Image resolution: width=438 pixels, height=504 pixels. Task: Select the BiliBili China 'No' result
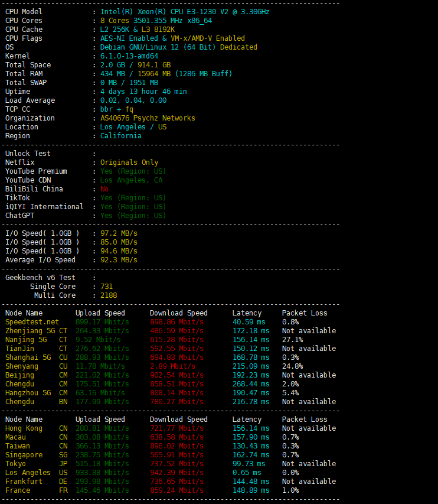click(104, 189)
